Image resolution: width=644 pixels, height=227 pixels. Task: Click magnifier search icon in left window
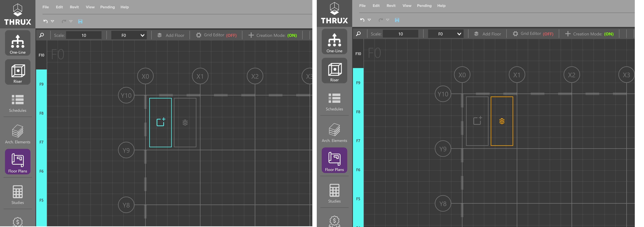[42, 35]
